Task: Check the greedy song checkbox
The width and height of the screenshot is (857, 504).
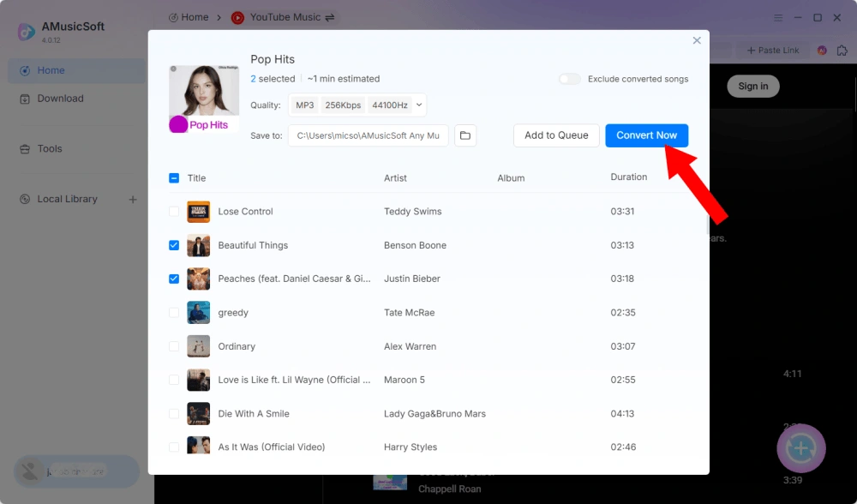Action: click(x=174, y=313)
